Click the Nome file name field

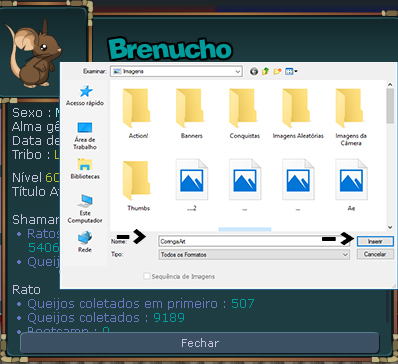point(254,241)
